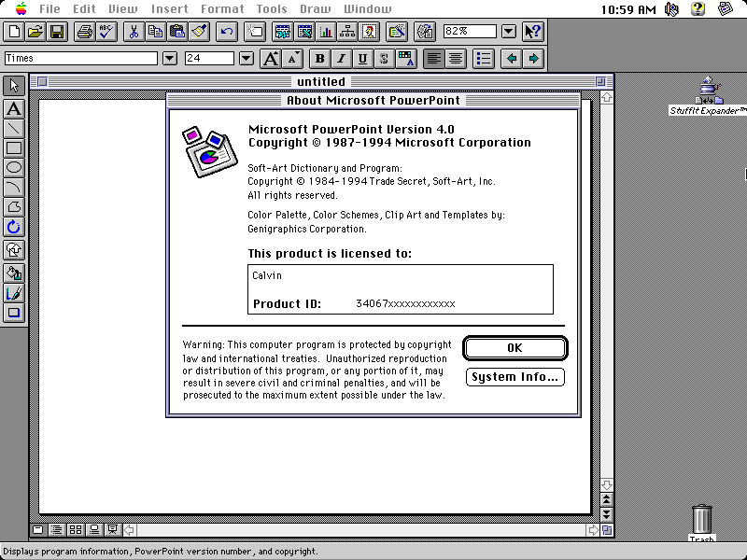Insert a new slide icon
Image resolution: width=747 pixels, height=560 pixels.
tap(255, 32)
